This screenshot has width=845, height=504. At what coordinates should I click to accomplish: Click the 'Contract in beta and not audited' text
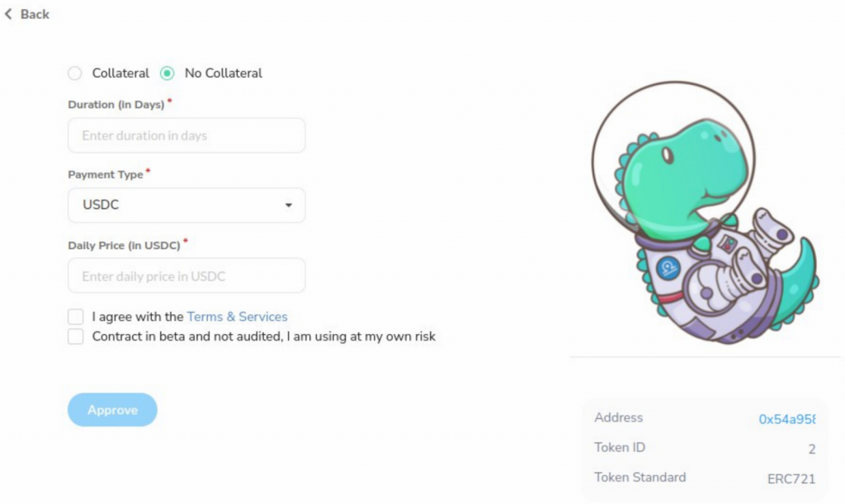pyautogui.click(x=264, y=337)
